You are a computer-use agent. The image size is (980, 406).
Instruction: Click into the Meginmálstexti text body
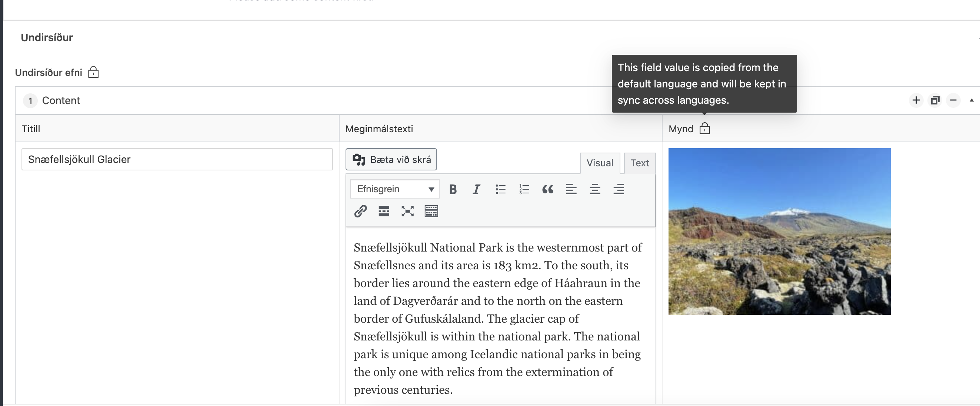[500, 318]
